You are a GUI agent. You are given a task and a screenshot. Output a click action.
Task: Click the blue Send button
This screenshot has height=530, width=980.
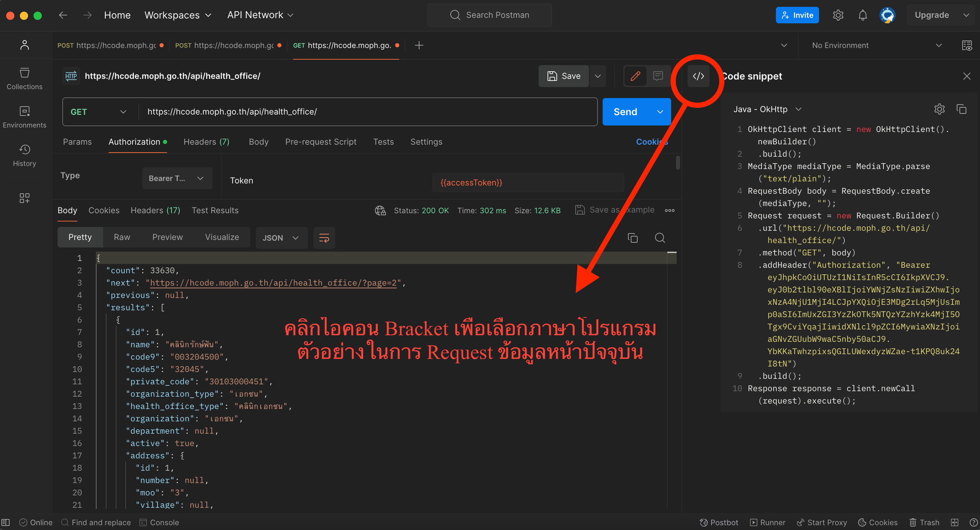point(625,112)
